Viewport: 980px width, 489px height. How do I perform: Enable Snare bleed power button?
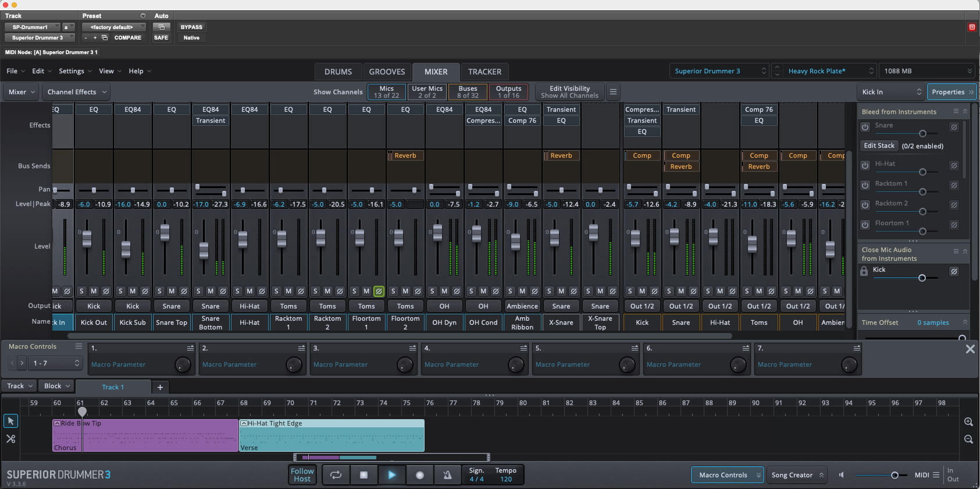pyautogui.click(x=865, y=126)
